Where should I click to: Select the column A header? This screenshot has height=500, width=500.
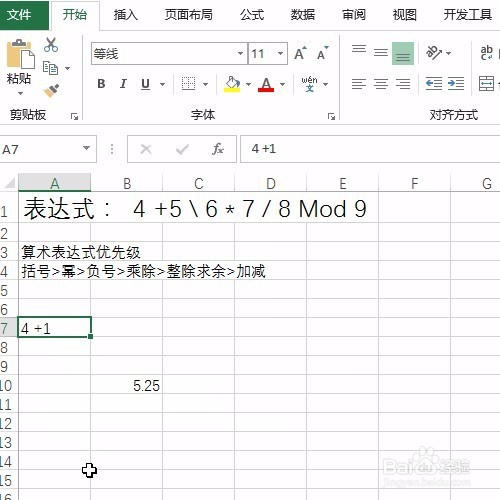[x=54, y=183]
